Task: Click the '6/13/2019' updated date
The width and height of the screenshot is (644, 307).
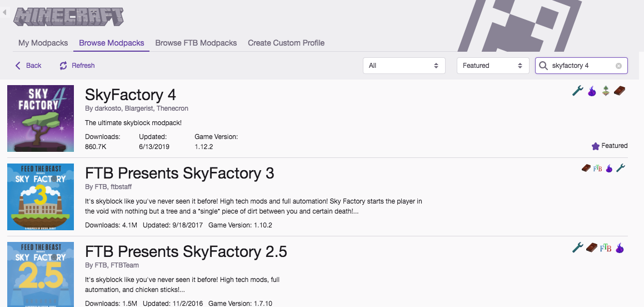Action: pos(154,147)
